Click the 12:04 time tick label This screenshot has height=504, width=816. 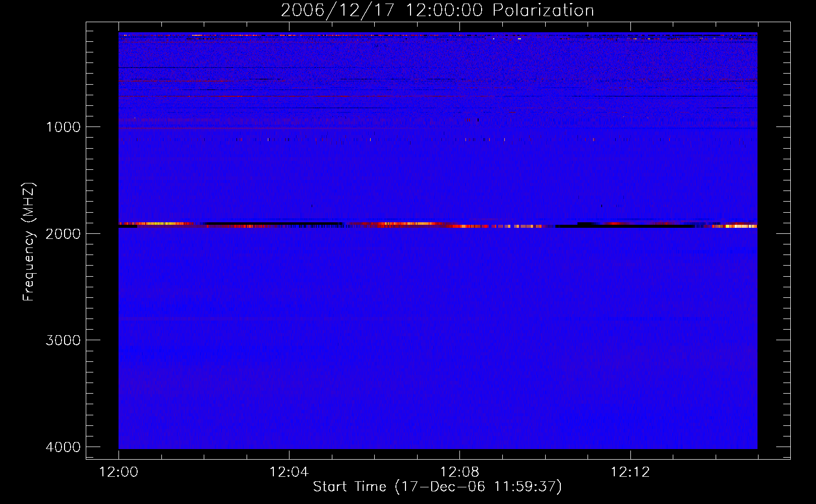pos(289,472)
